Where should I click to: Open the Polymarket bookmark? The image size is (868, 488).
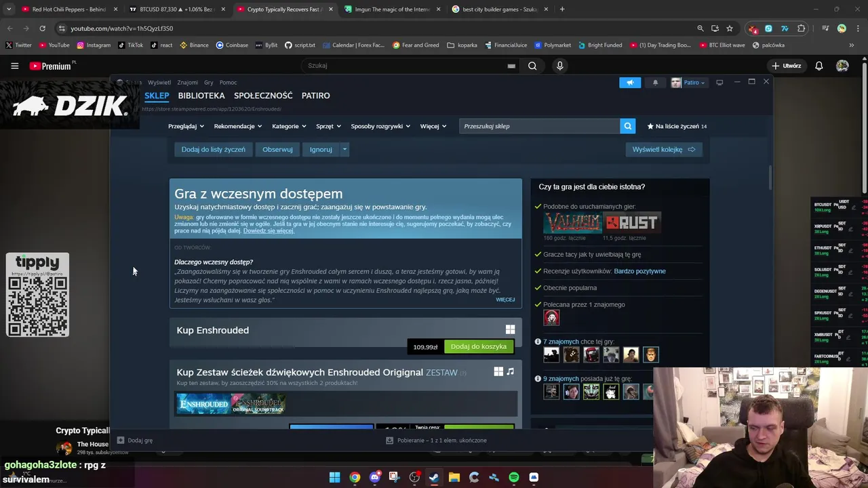click(552, 45)
